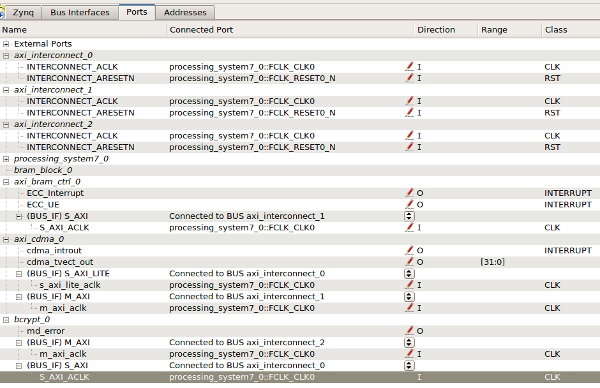
Task: Collapse bcrypt_0 (BUS_IF) M_AXI node
Action: 19,342
